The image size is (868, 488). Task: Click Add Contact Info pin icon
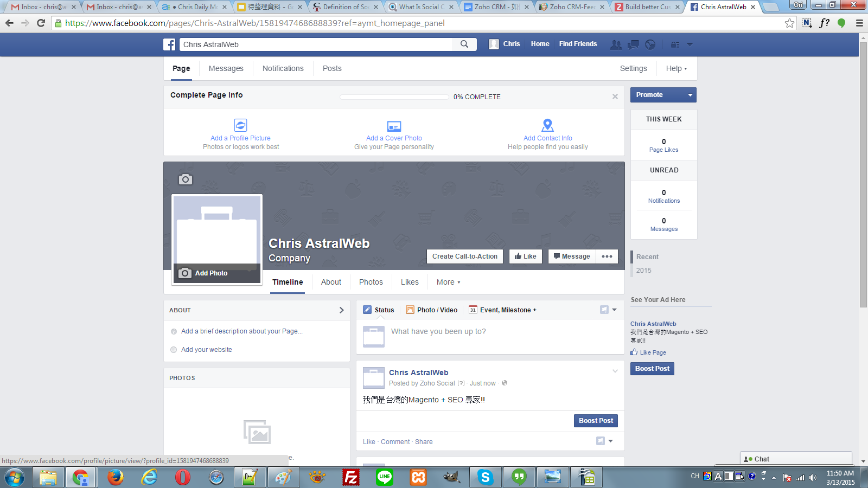(548, 125)
